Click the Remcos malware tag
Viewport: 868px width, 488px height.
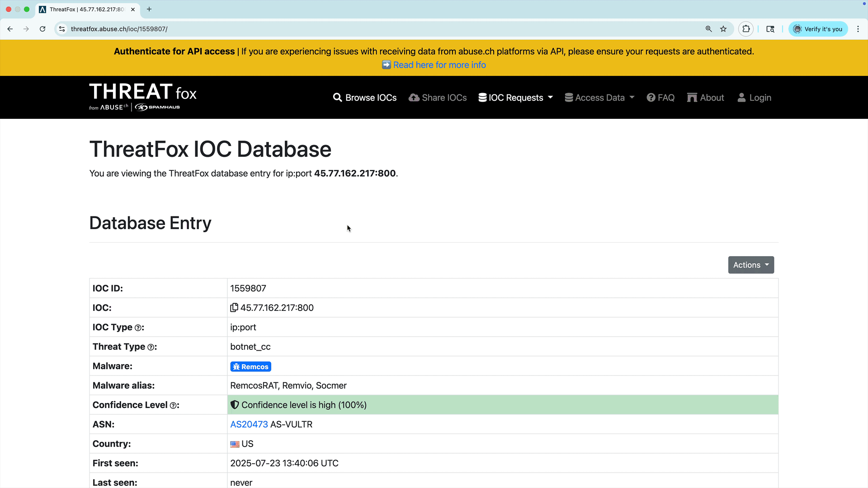pyautogui.click(x=250, y=366)
